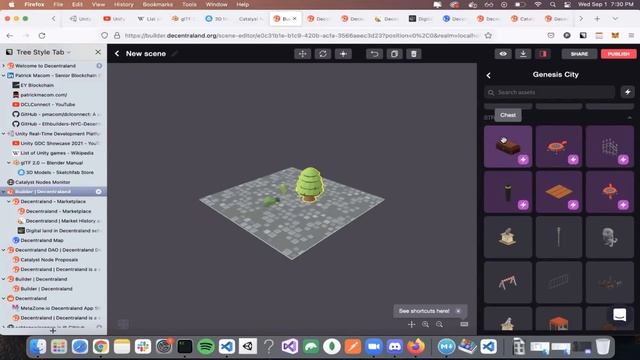Go back using the arrow beside New scene
Viewport: 640px width, 360px height.
117,53
